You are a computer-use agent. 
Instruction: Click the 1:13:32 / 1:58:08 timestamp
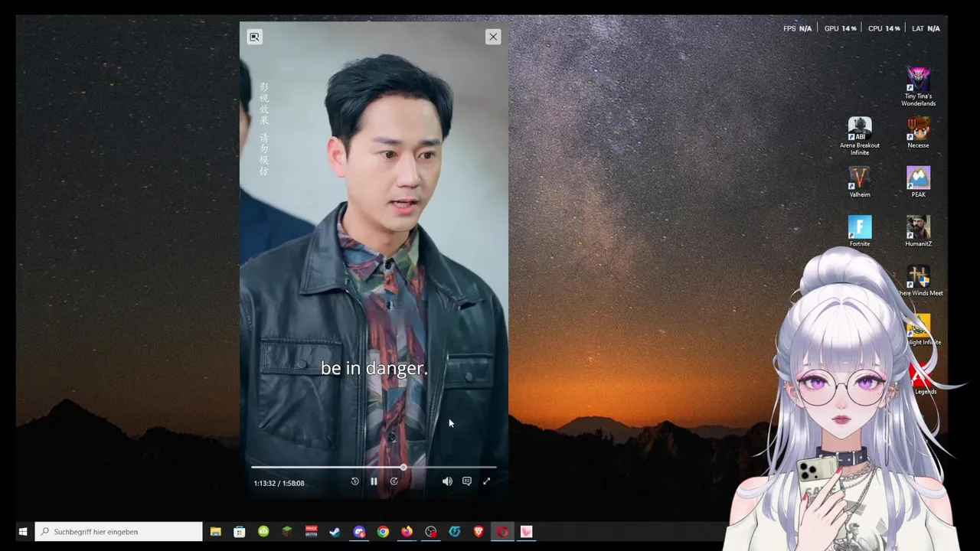279,483
